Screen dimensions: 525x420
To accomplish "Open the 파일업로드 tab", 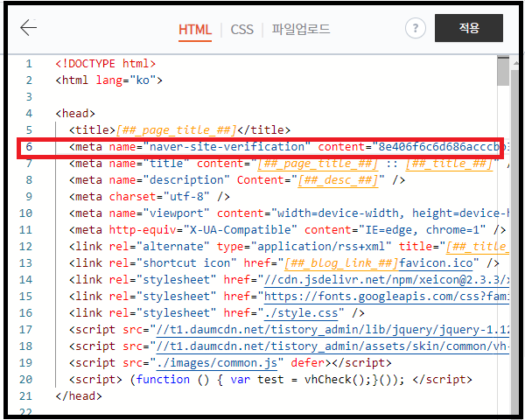I will coord(301,29).
